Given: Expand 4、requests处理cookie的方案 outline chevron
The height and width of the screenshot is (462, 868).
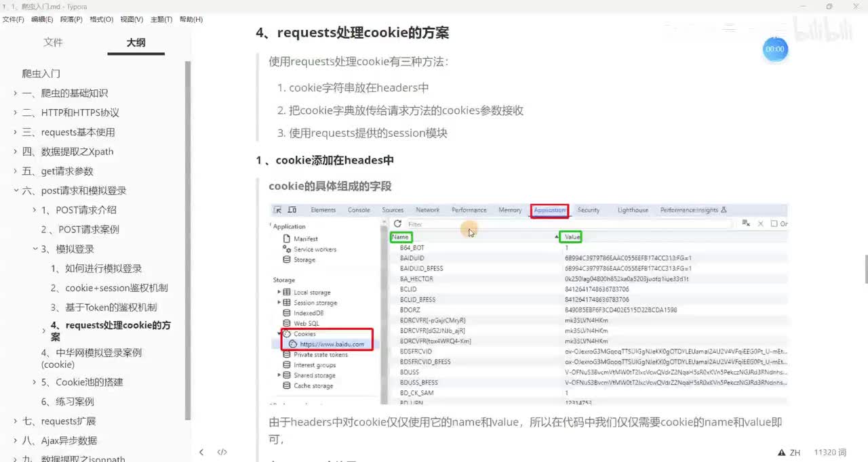Looking at the screenshot, I should coord(44,331).
